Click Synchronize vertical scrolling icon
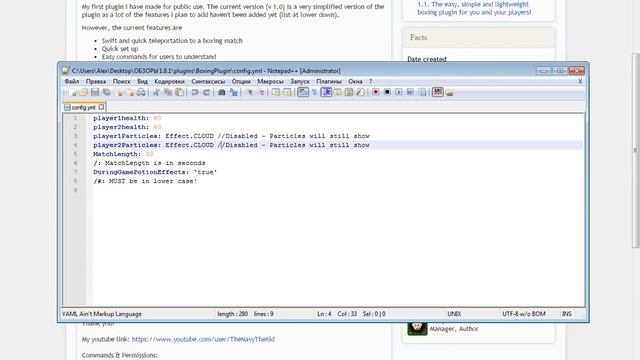The width and height of the screenshot is (640, 360). click(276, 93)
